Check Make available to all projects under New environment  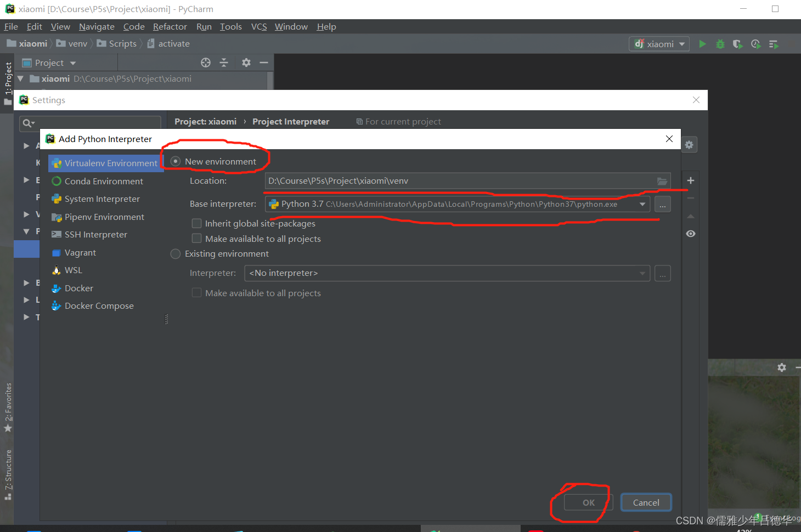click(196, 239)
